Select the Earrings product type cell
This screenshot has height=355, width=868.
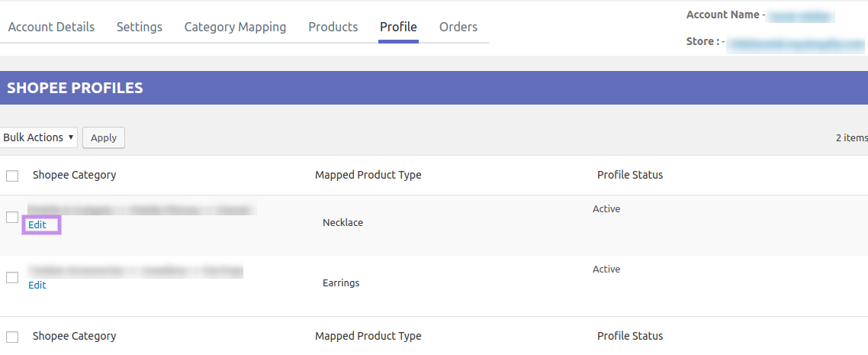341,283
